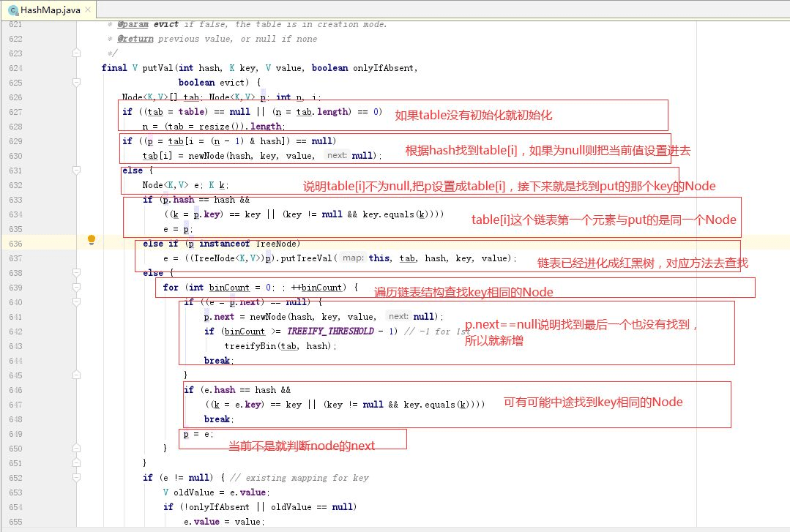Collapse the fold marker at line 645

point(76,375)
